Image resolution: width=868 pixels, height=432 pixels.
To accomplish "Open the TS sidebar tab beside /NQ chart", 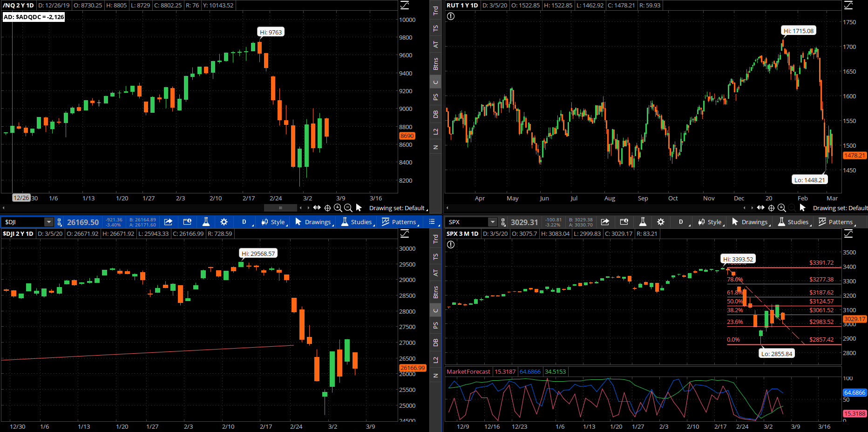I will (x=435, y=28).
